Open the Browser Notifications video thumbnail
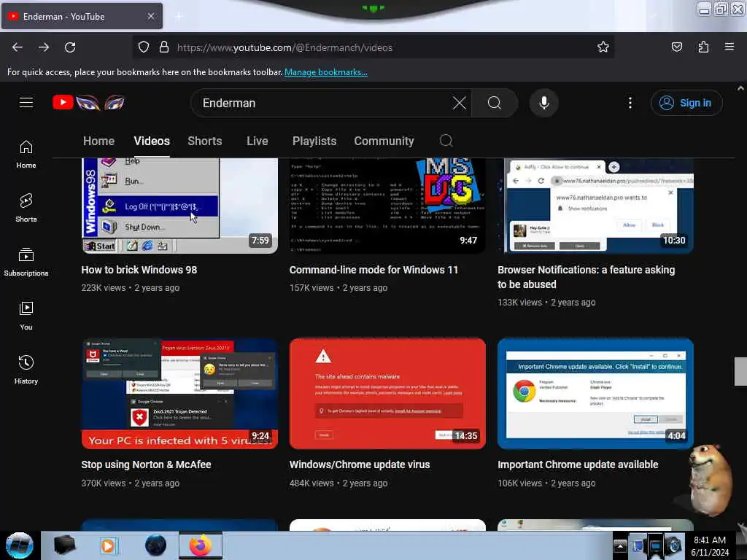The width and height of the screenshot is (747, 560). click(x=595, y=206)
